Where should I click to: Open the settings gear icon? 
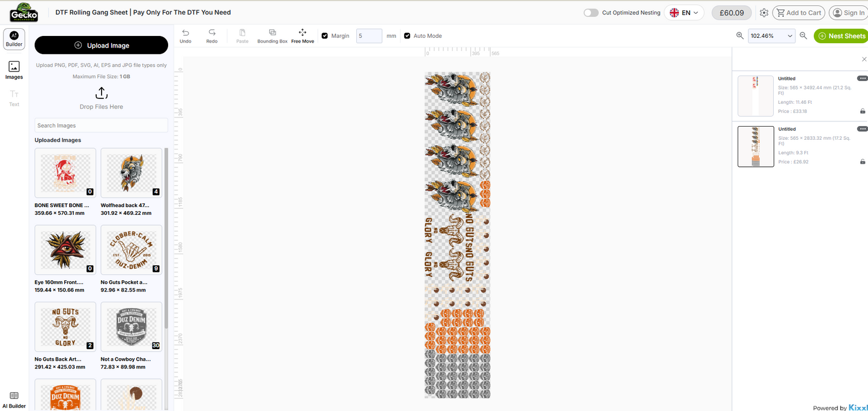click(764, 13)
